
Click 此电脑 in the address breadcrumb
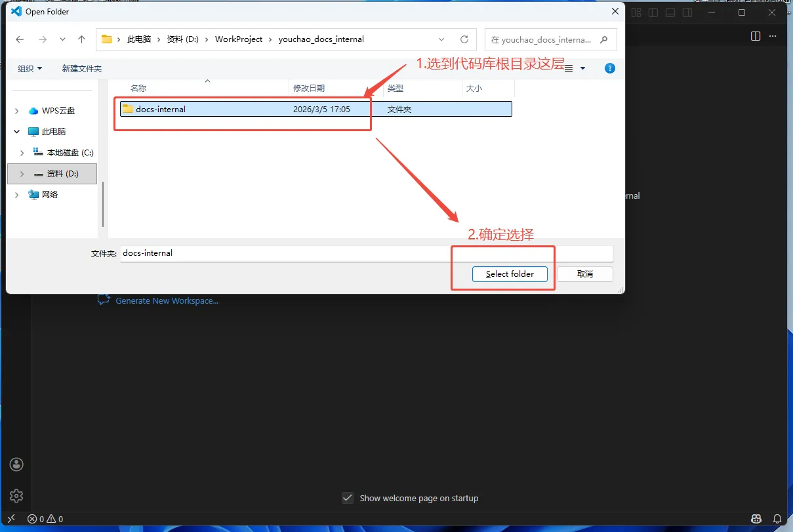[139, 39]
